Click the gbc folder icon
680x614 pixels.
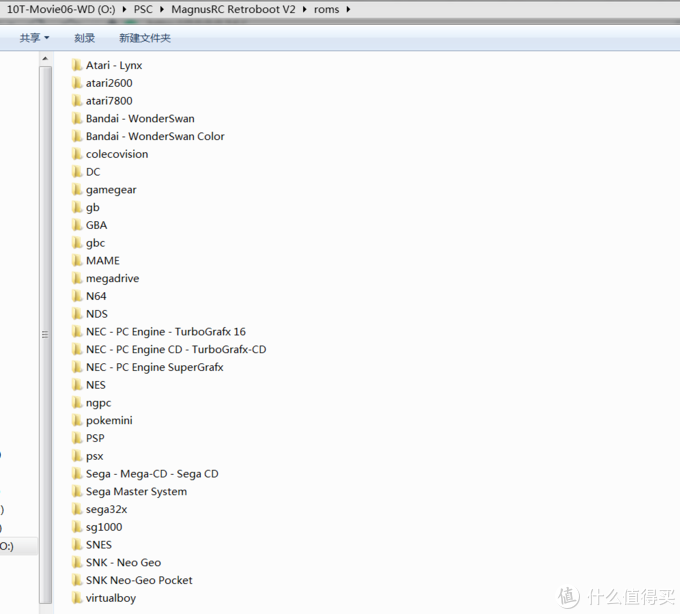77,243
